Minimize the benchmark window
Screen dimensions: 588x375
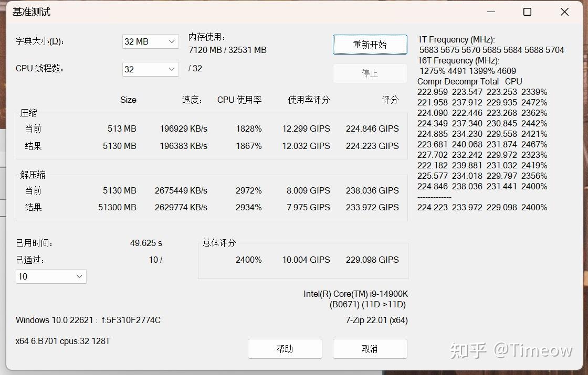point(491,12)
